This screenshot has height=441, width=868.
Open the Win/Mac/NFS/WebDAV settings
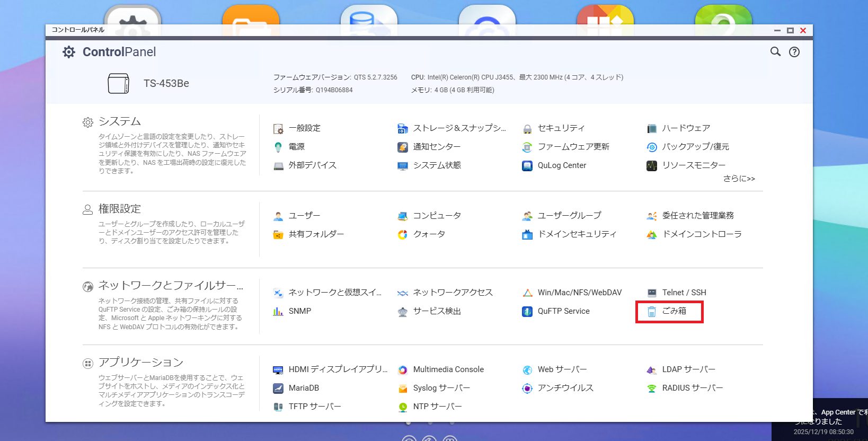pos(580,293)
